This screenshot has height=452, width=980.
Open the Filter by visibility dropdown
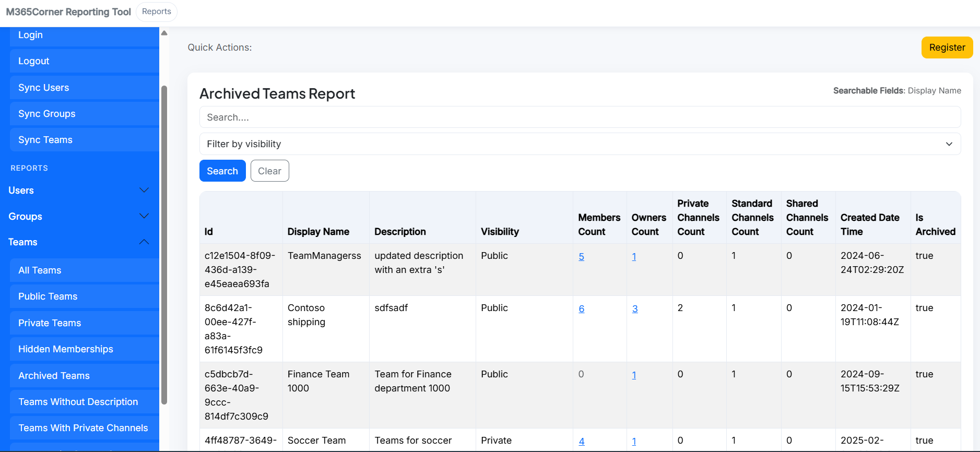580,144
